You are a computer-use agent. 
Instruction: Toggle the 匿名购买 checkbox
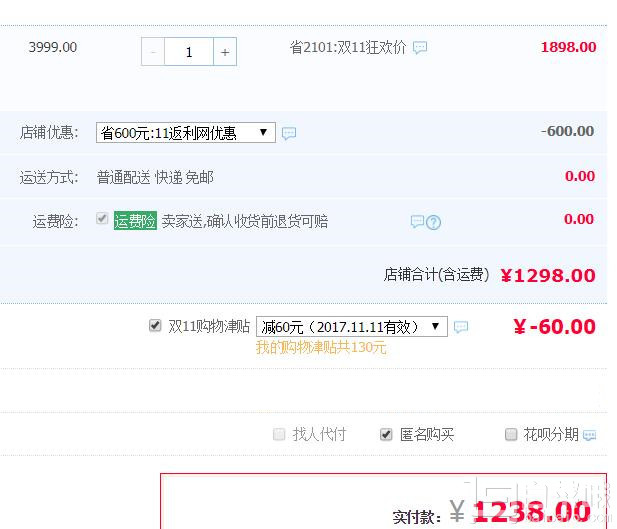(386, 435)
